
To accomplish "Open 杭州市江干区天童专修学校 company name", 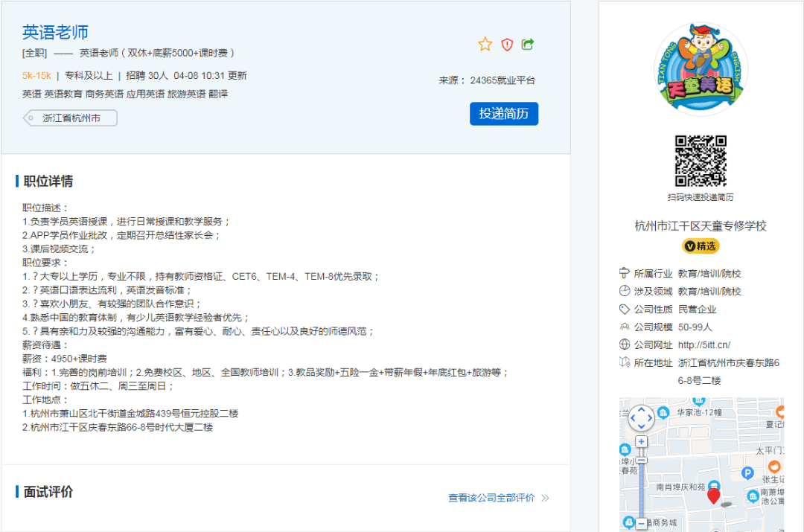I will [701, 226].
